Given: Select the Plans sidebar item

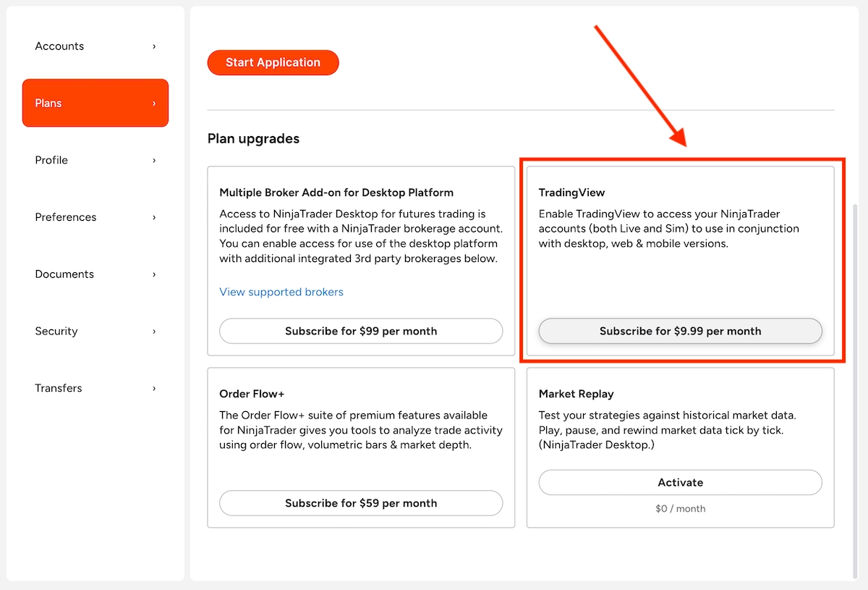Looking at the screenshot, I should coord(95,103).
